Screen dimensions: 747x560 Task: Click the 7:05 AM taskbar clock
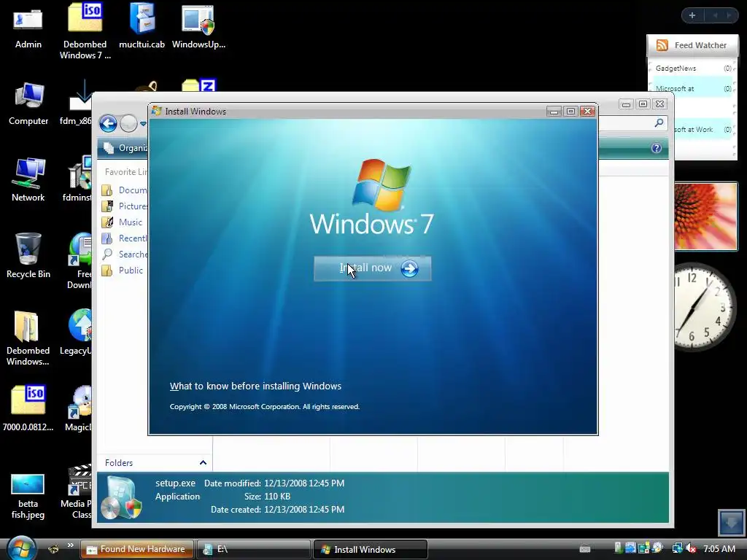[719, 548]
